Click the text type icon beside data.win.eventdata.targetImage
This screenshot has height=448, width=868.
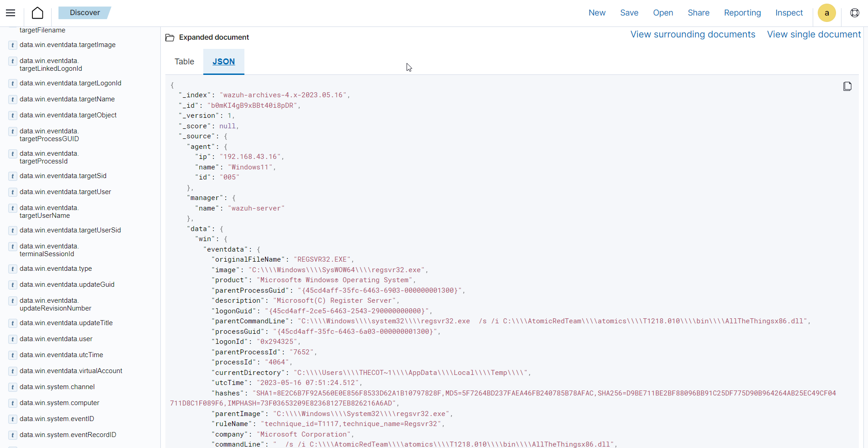click(x=12, y=45)
